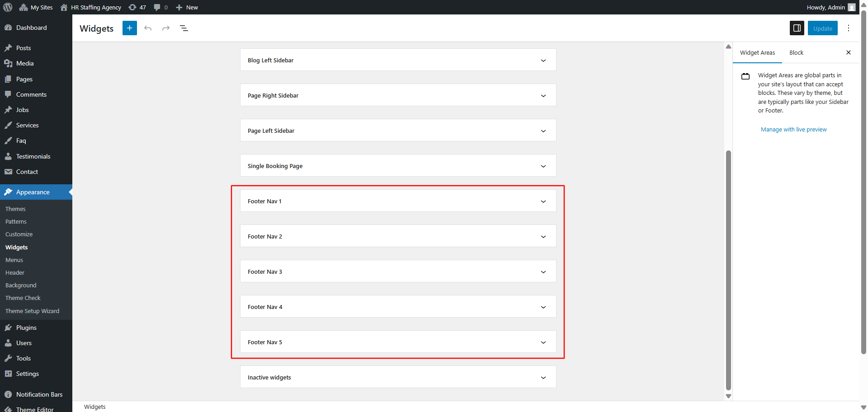Open the Document Overview list icon

pos(184,28)
